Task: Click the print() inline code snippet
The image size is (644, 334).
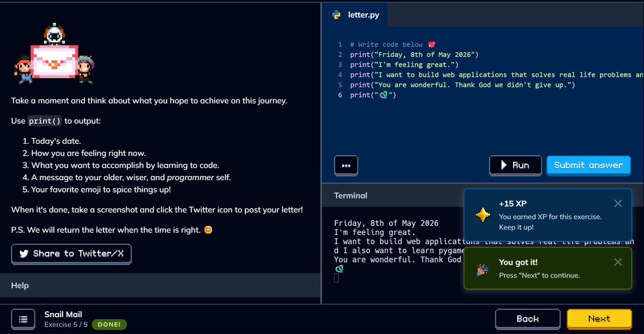Action: 45,122
